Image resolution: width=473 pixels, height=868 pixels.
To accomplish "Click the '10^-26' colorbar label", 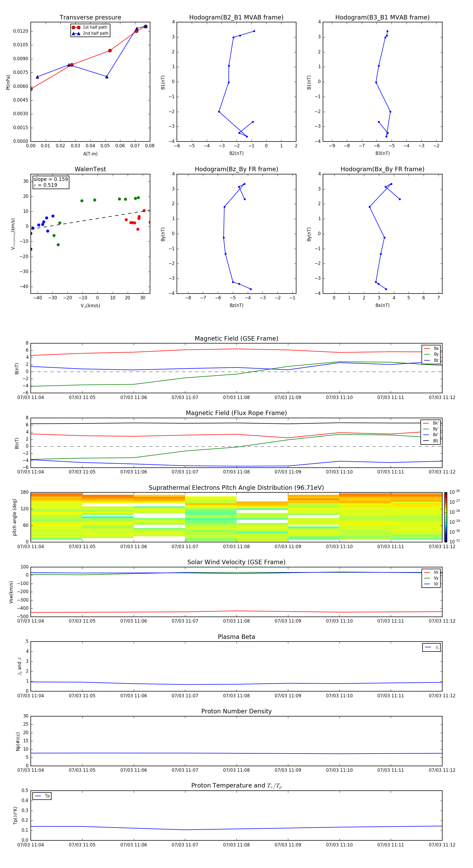I will [x=455, y=492].
